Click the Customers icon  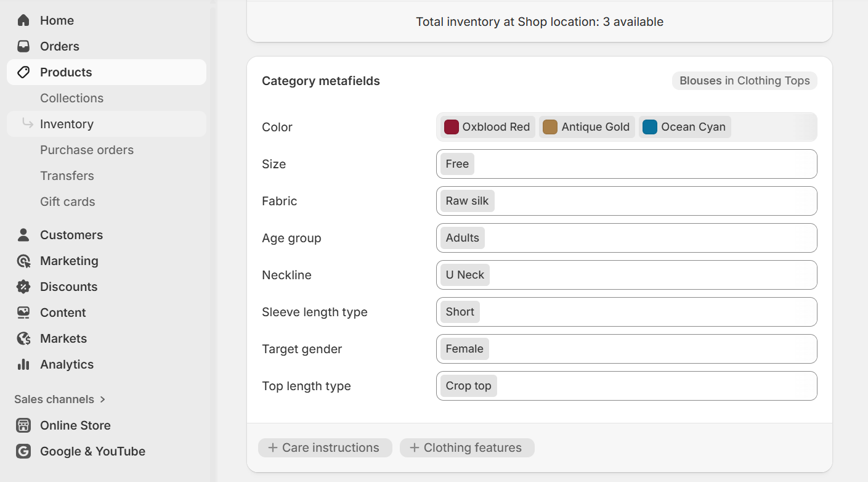(23, 234)
